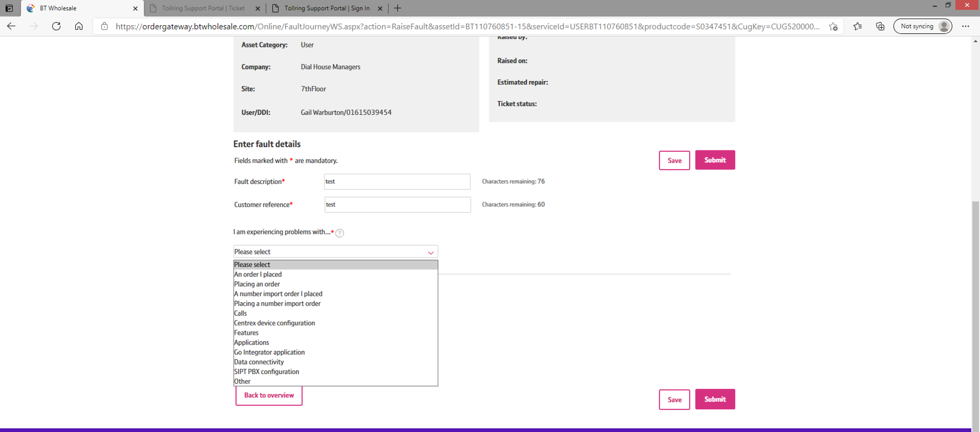Screen dimensions: 980x432
Task: Open browser settings ellipsis menu
Action: pos(965,26)
